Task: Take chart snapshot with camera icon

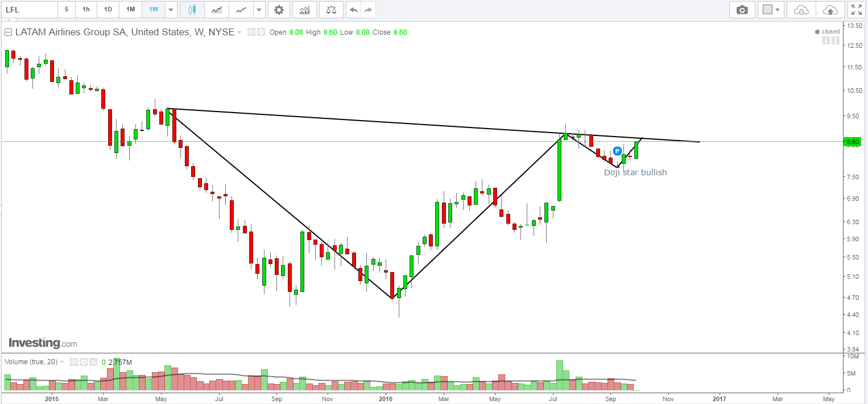Action: coord(742,10)
